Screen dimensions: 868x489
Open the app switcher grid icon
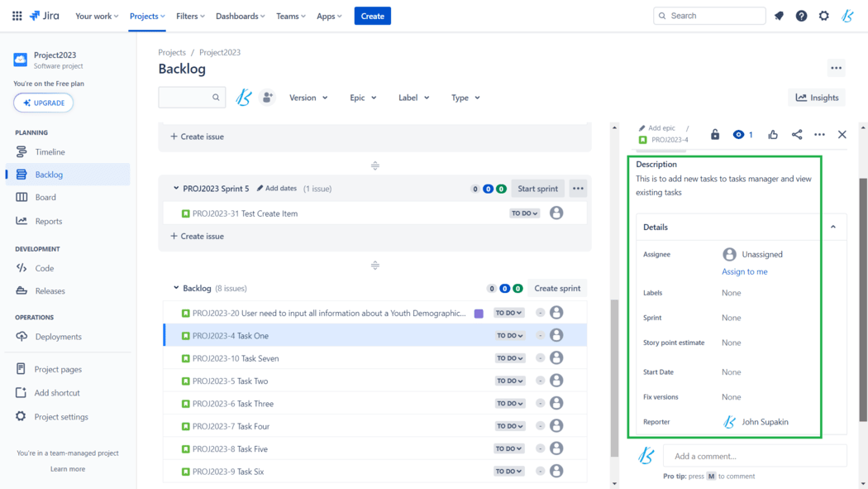tap(17, 16)
